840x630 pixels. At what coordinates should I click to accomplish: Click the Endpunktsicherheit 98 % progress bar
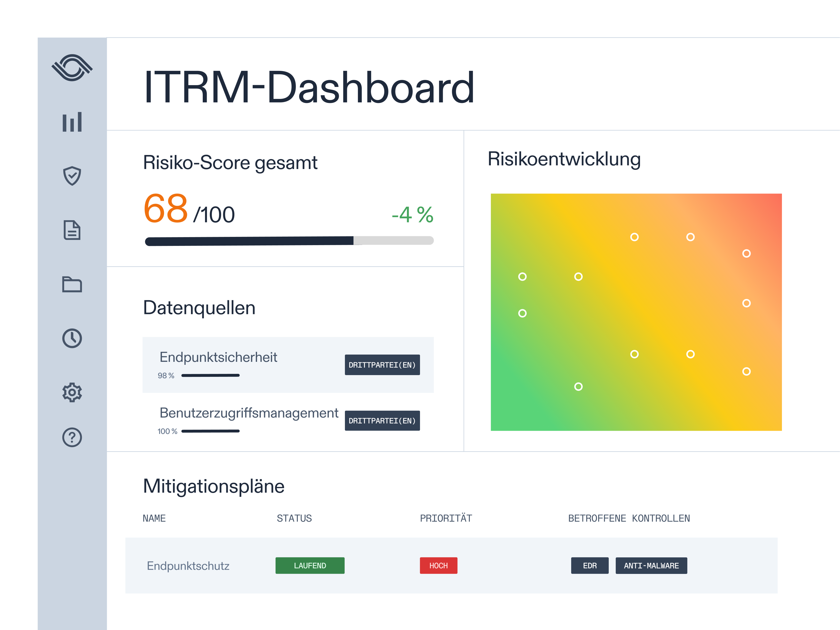click(211, 375)
